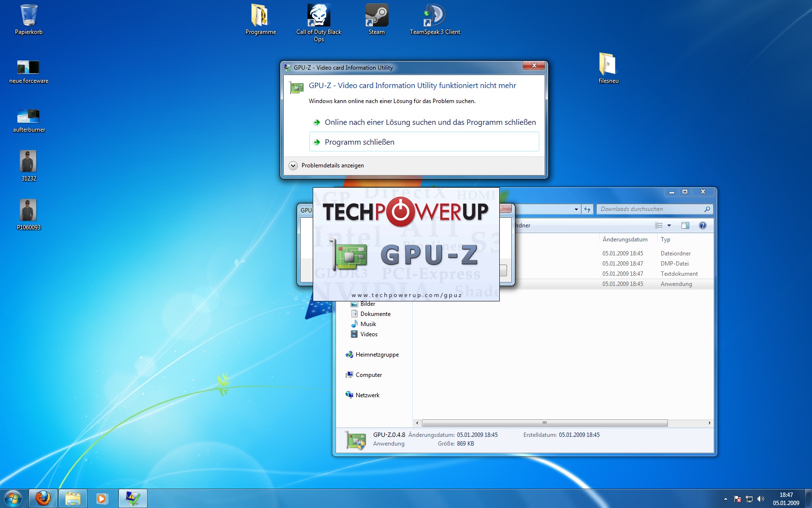Click GPU-Z file icon in details pane

[x=356, y=440]
